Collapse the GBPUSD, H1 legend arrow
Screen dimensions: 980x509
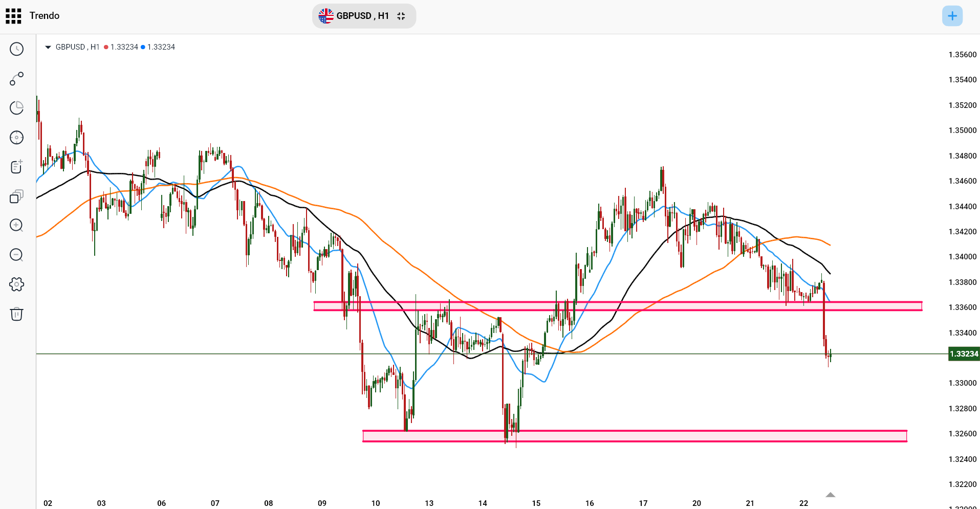48,47
